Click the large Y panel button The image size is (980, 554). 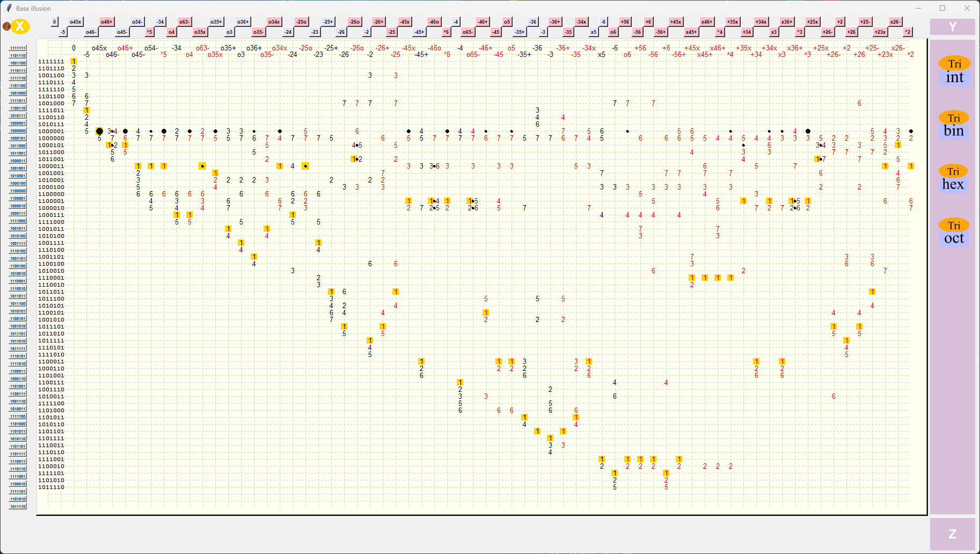953,27
